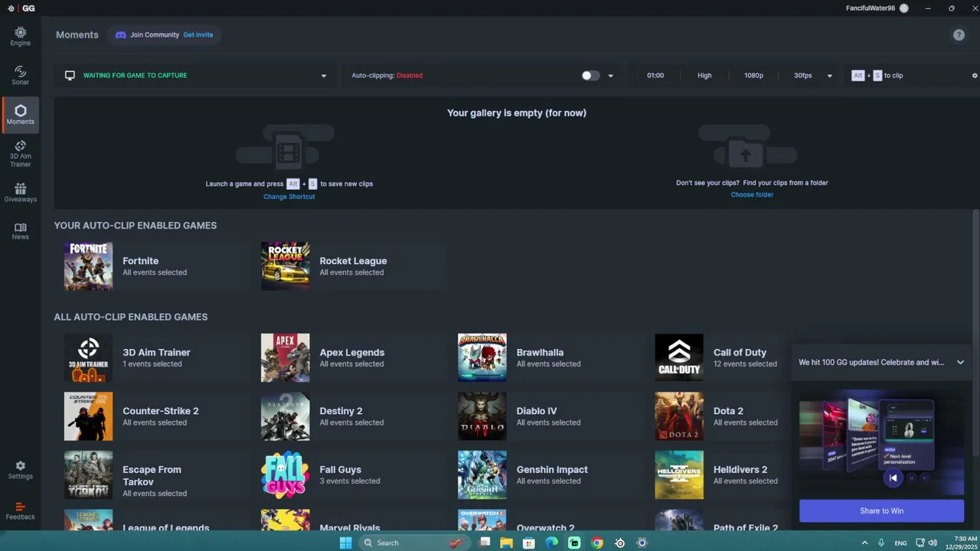
Task: Click Change Shortcut link
Action: click(x=289, y=197)
